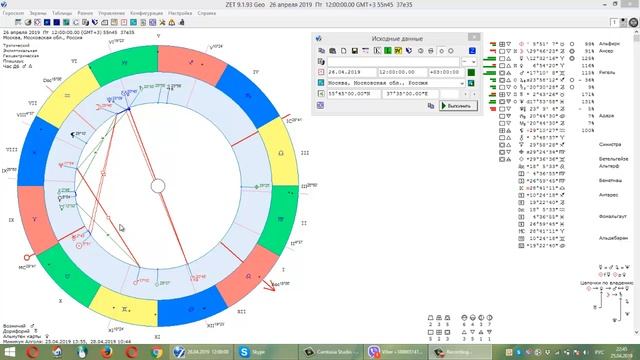This screenshot has height=360, width=640.
Task: Click the teal square icon in main toolbar
Action: click(x=133, y=22)
